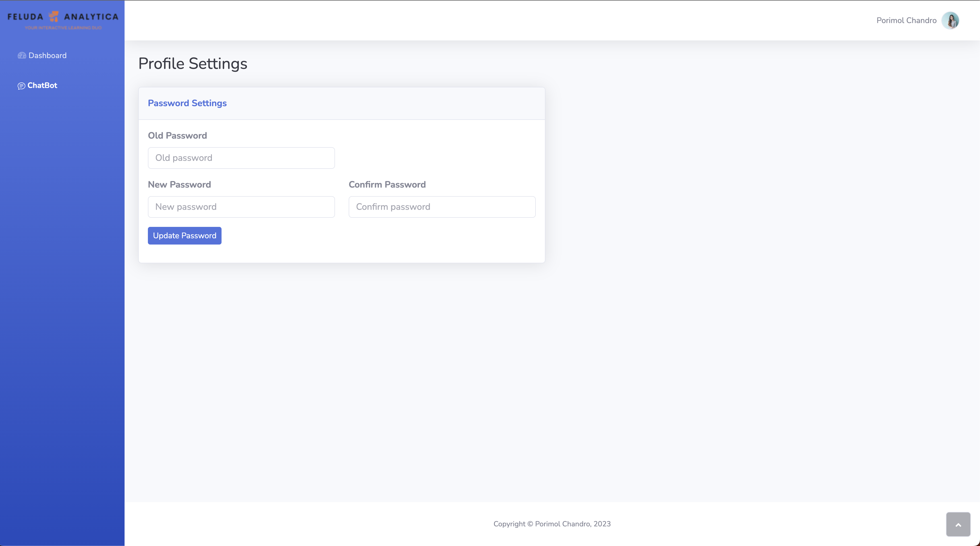This screenshot has height=546, width=980.
Task: Click the New Password input field
Action: [241, 206]
